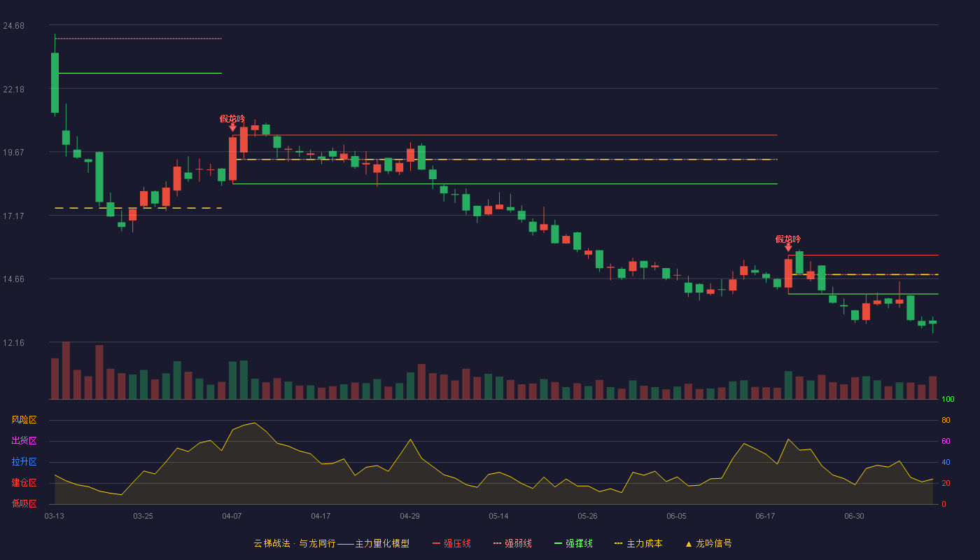This screenshot has width=980, height=560.
Task: Click the red arrow marker below the April 假龙吟
Action: tap(232, 128)
